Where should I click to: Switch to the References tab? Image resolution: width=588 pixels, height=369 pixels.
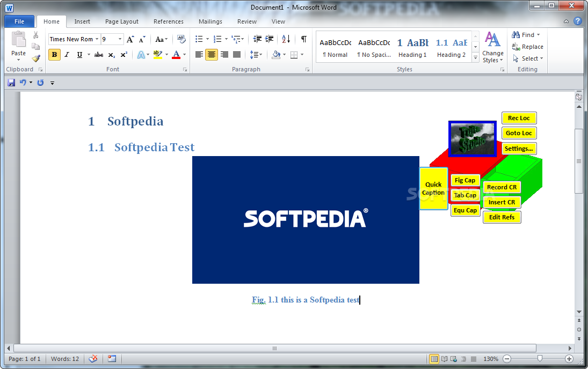pyautogui.click(x=169, y=21)
